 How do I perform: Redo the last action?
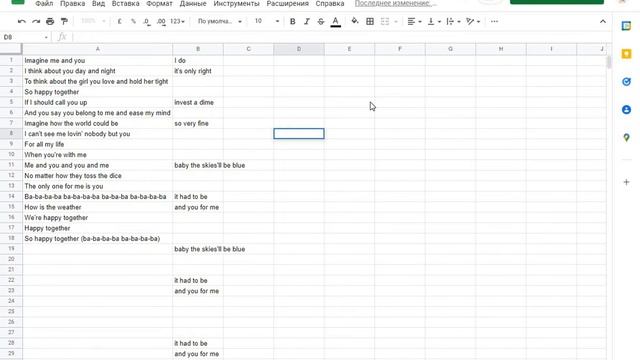36,21
